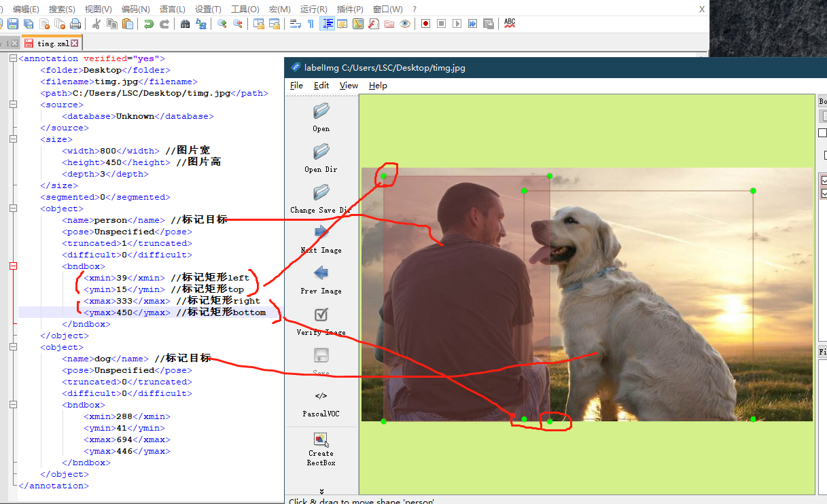Open the Replace icon in Notepad++ toolbar
The height and width of the screenshot is (504, 827).
coord(200,24)
